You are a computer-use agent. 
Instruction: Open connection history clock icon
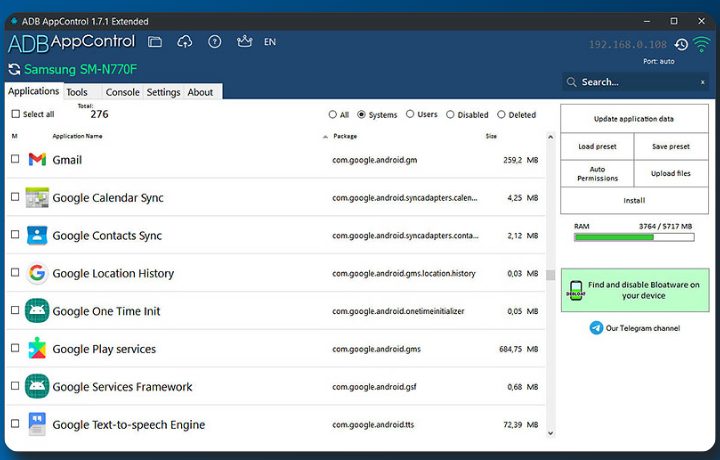click(681, 44)
